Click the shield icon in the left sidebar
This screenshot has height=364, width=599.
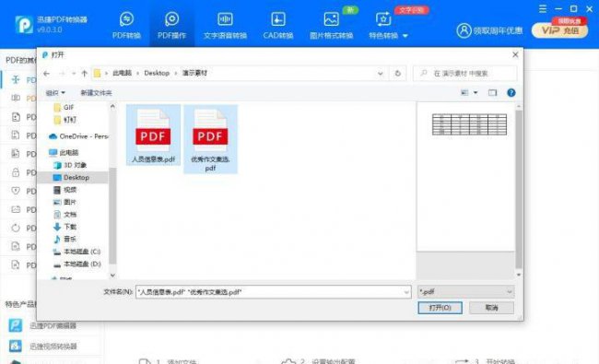click(x=16, y=191)
